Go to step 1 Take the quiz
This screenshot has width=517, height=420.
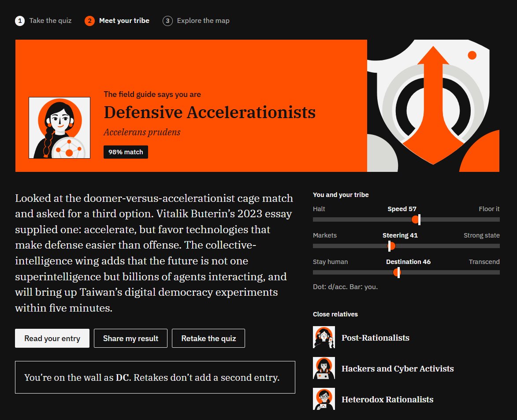pos(43,21)
